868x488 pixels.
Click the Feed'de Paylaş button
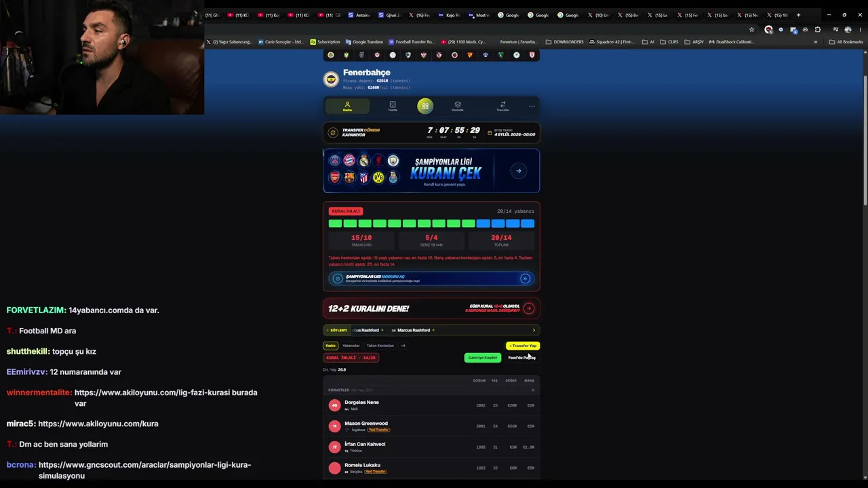point(521,358)
